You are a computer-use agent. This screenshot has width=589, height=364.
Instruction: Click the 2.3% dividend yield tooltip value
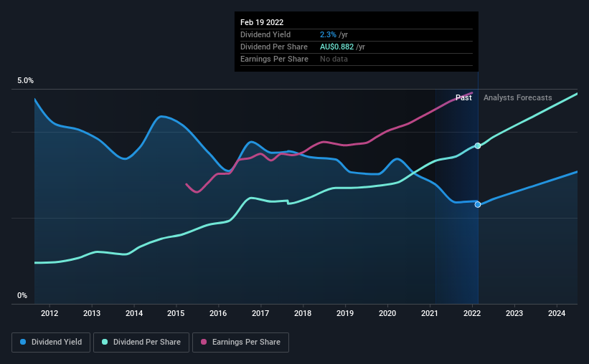328,34
